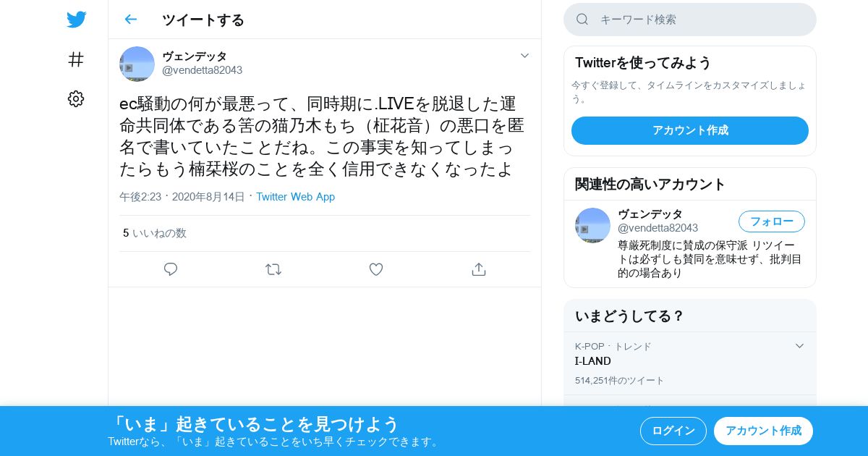The width and height of the screenshot is (868, 456).
Task: Open the Twitter Web App link
Action: (295, 197)
